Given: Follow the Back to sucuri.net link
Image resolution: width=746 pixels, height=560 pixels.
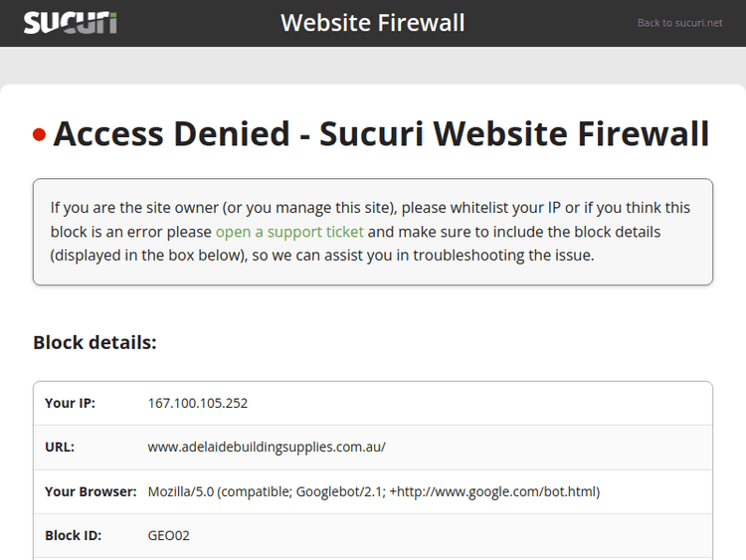Looking at the screenshot, I should [679, 23].
